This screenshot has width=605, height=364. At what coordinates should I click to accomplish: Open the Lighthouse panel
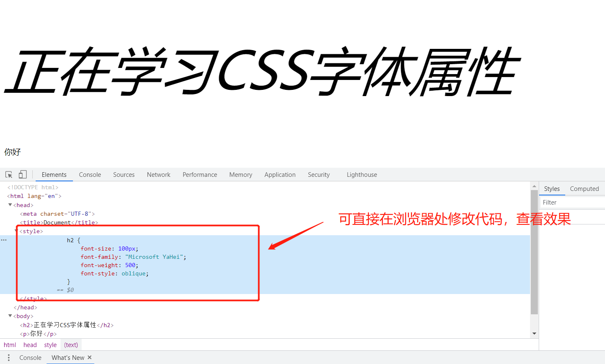(361, 174)
